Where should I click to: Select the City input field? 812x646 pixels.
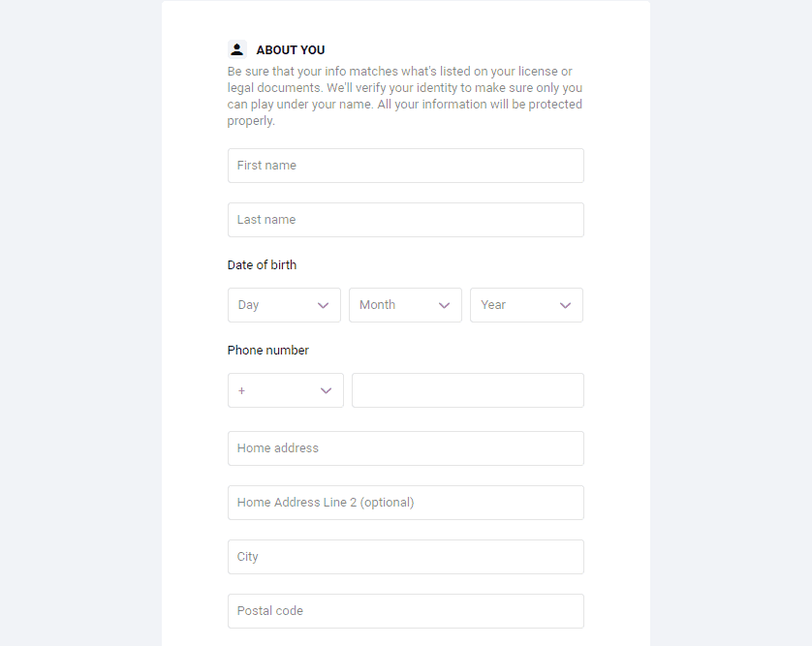pos(405,557)
